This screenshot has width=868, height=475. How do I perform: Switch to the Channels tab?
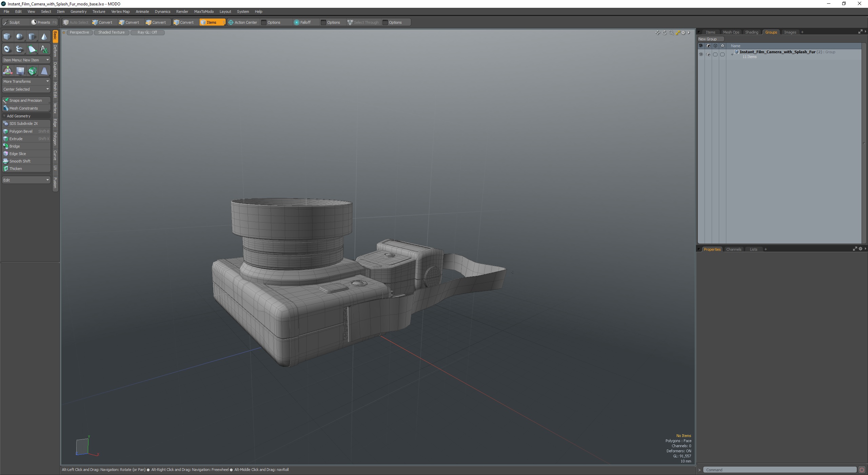(733, 249)
